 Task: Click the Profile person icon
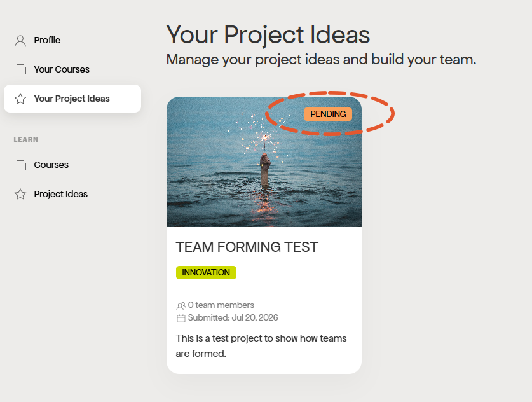(x=20, y=41)
